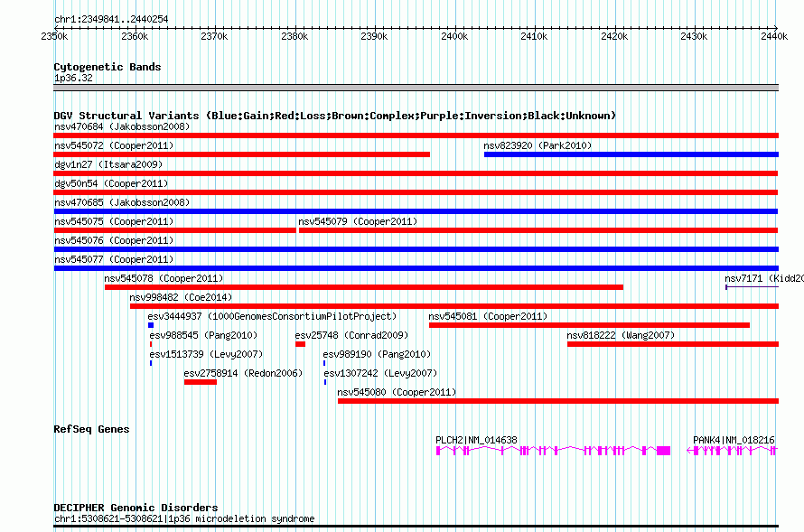Screen dimensions: 804x532
Task: Click the dgv50n54 (Cooper2011) red bar
Action: point(416,192)
